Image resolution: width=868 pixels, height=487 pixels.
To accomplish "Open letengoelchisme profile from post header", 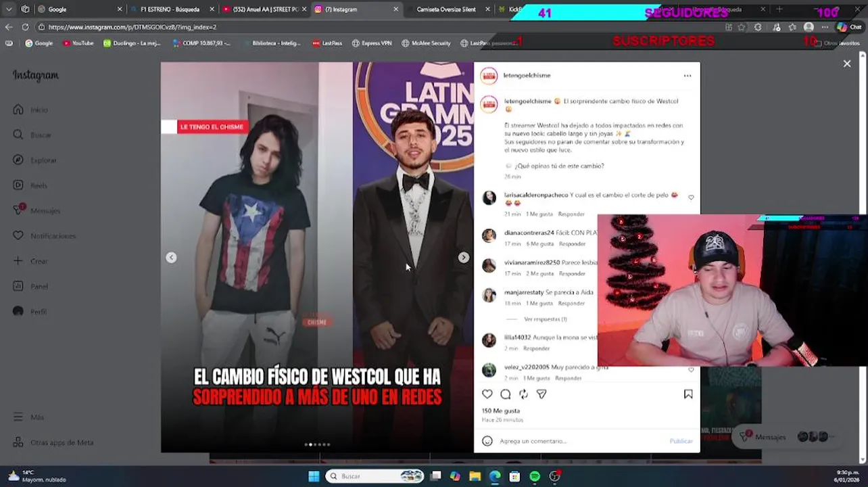I will 527,76.
